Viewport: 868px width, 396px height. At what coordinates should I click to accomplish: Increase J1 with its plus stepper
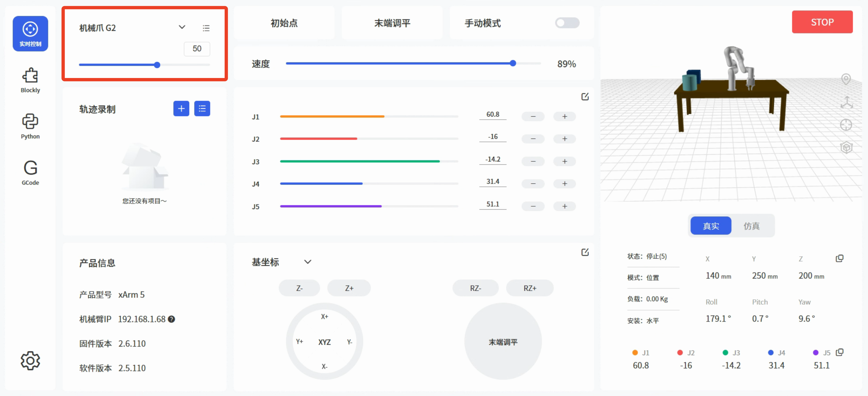pyautogui.click(x=565, y=116)
